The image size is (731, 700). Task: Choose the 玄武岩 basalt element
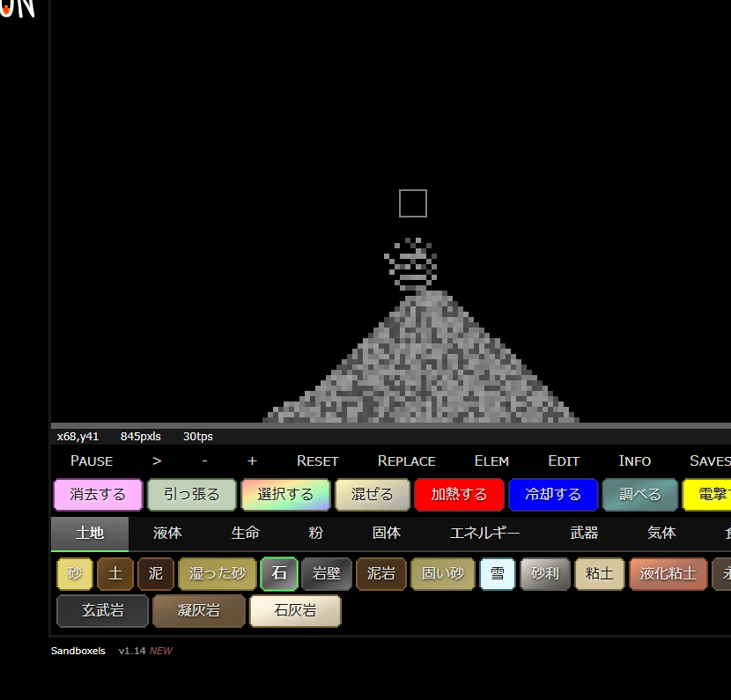pos(102,611)
